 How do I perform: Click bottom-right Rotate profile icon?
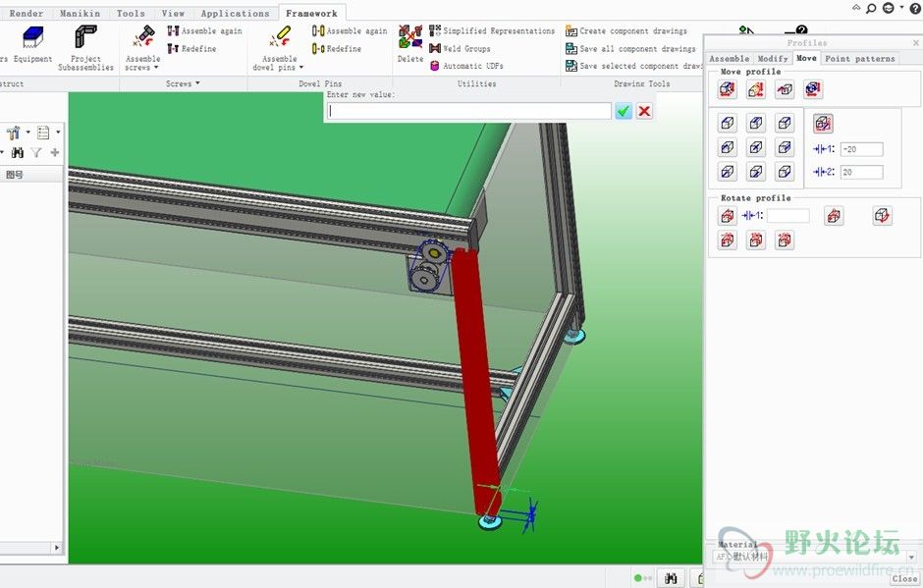click(x=785, y=241)
